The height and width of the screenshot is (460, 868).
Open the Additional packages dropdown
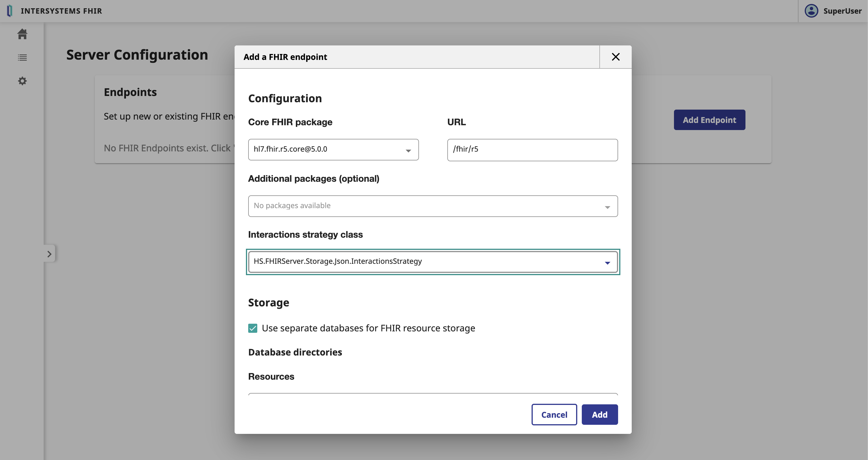tap(433, 206)
